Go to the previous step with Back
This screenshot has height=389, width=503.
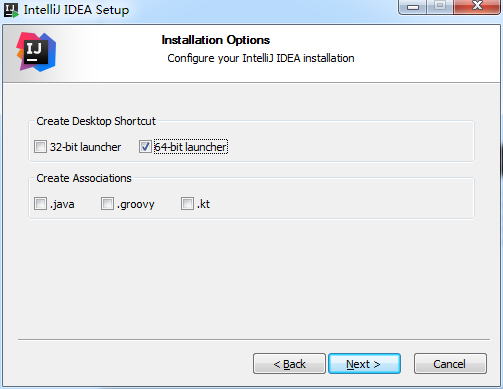[289, 364]
